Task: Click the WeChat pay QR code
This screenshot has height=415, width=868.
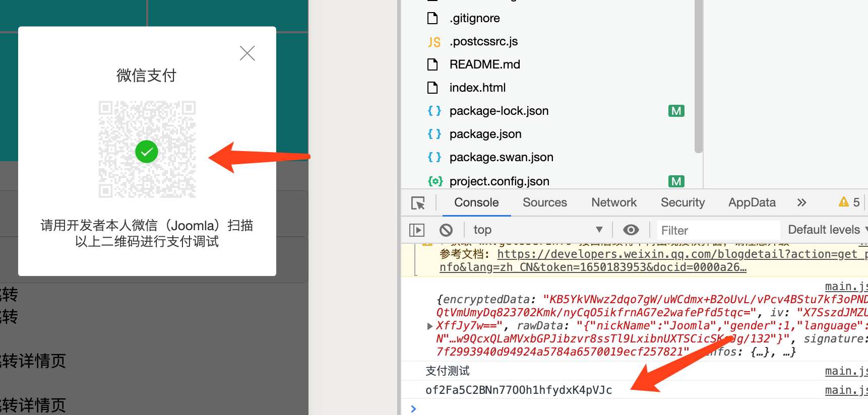Action: coord(147,149)
